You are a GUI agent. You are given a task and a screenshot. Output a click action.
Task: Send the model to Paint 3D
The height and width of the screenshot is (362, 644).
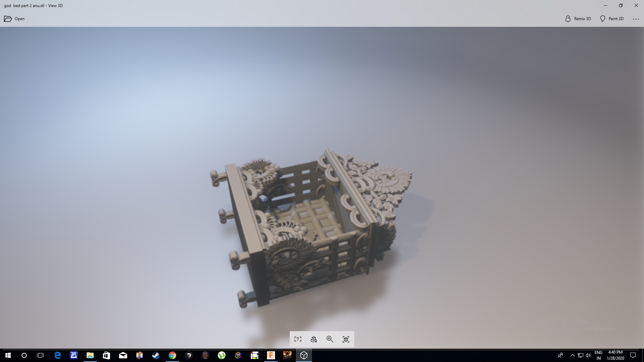pyautogui.click(x=612, y=19)
